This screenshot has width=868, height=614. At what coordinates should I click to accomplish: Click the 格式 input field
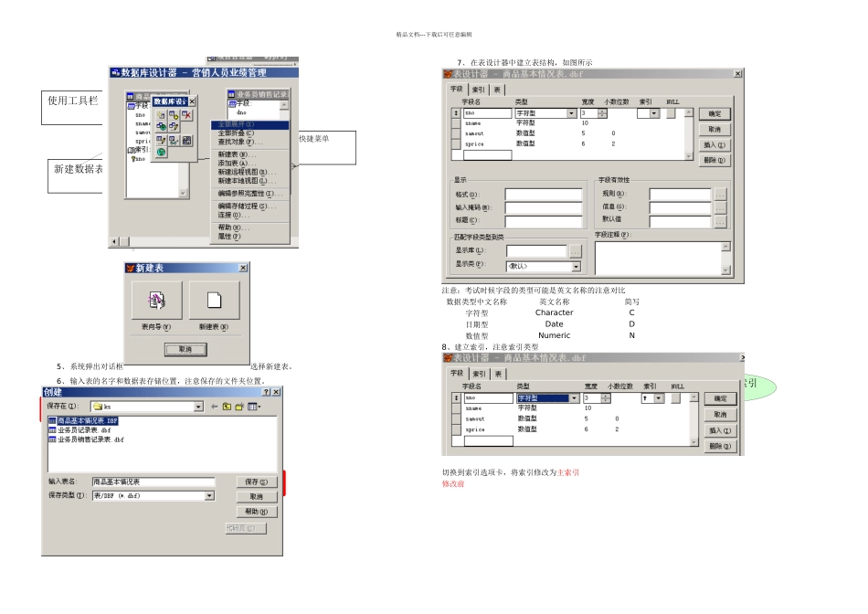(544, 195)
